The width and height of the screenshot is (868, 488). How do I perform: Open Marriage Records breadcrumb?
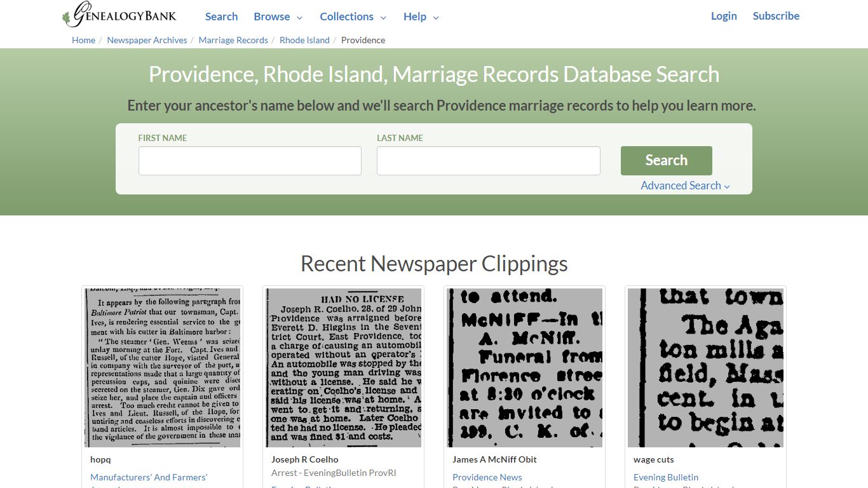pos(233,40)
